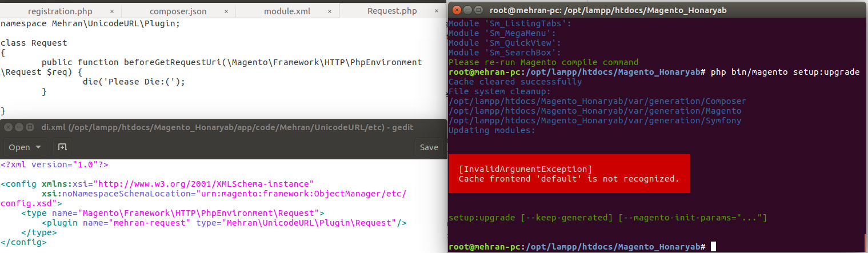Select the Request.php tab
Image resolution: width=868 pixels, height=253 pixels.
(x=392, y=11)
